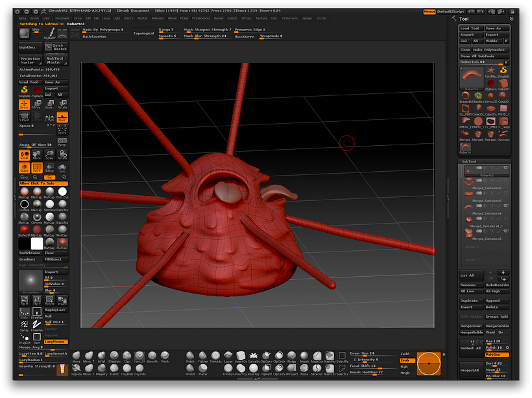Open the Render menu
The height and width of the screenshot is (398, 532).
219,18
